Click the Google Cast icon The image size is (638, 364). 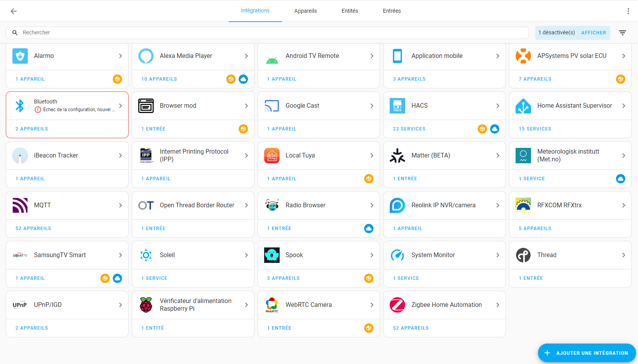point(272,106)
